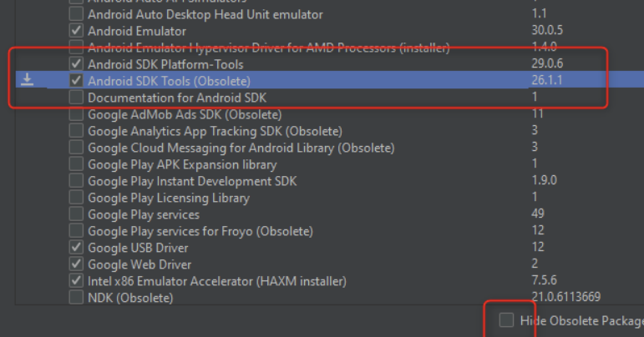Select Google AdMob Ads SDK (Obsolete) label

pos(185,114)
